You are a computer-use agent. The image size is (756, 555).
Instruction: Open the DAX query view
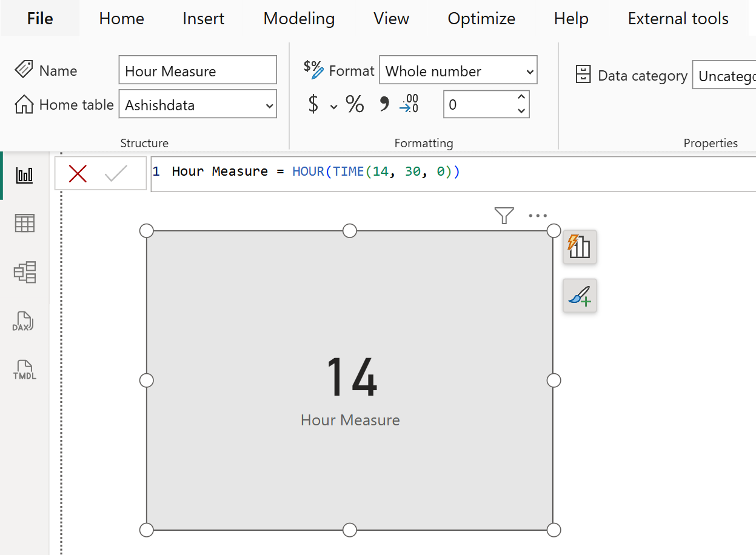(24, 321)
